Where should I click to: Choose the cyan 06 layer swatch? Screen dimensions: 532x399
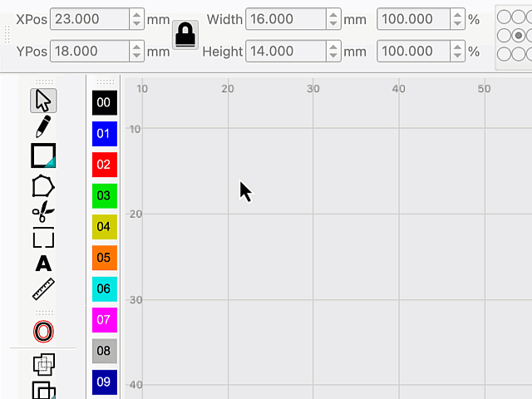click(x=104, y=288)
